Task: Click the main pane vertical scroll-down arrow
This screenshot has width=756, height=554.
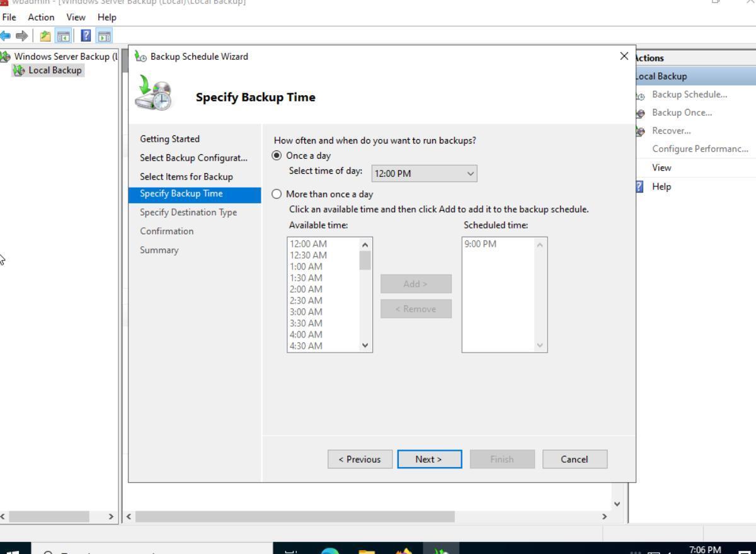Action: pyautogui.click(x=616, y=504)
